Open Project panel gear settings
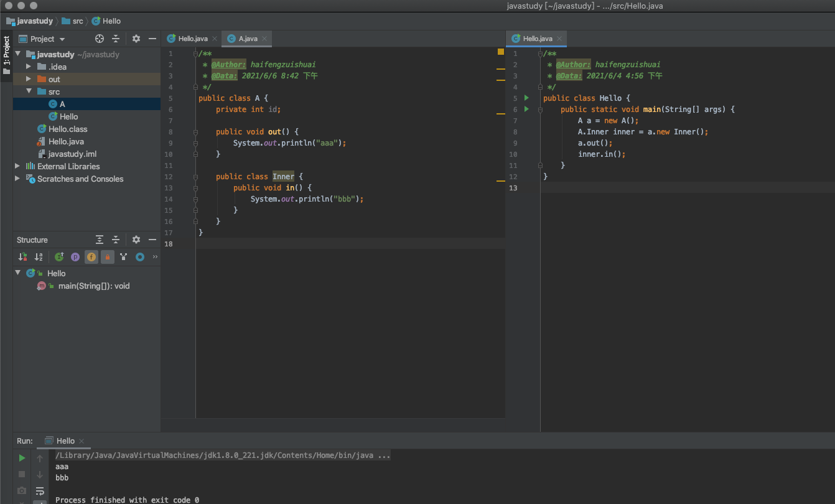Viewport: 835px width, 504px height. [136, 39]
